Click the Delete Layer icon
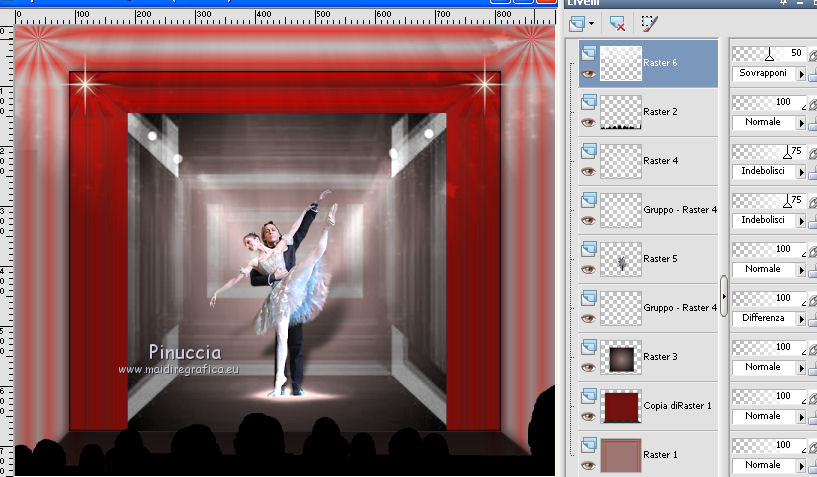 tap(617, 23)
